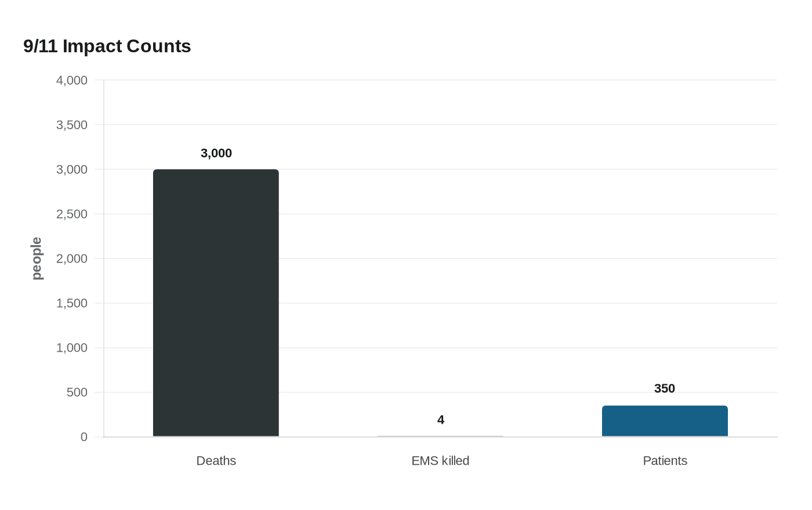Select the 4 data label
Screen dimensions: 812x510
[x=441, y=420]
